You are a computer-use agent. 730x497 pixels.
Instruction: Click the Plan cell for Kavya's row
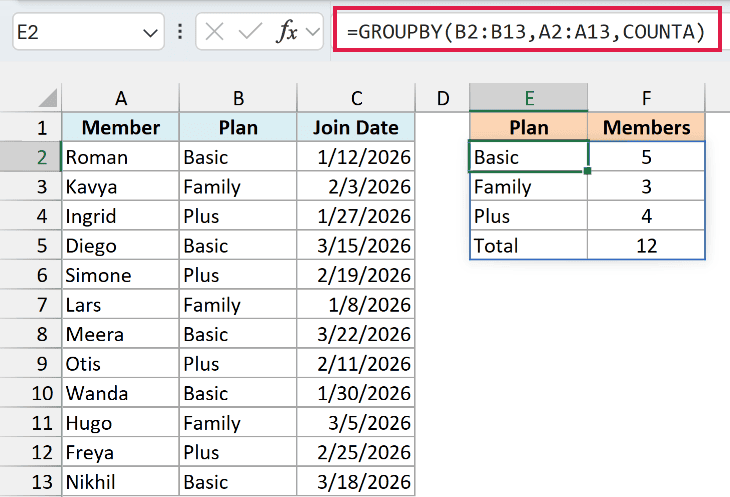pos(238,186)
